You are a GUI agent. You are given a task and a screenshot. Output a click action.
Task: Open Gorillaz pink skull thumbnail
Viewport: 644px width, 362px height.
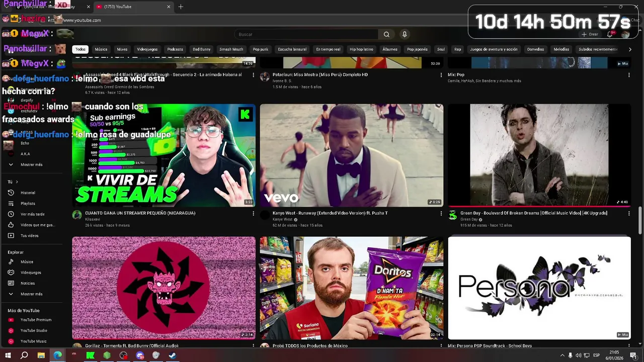(164, 288)
